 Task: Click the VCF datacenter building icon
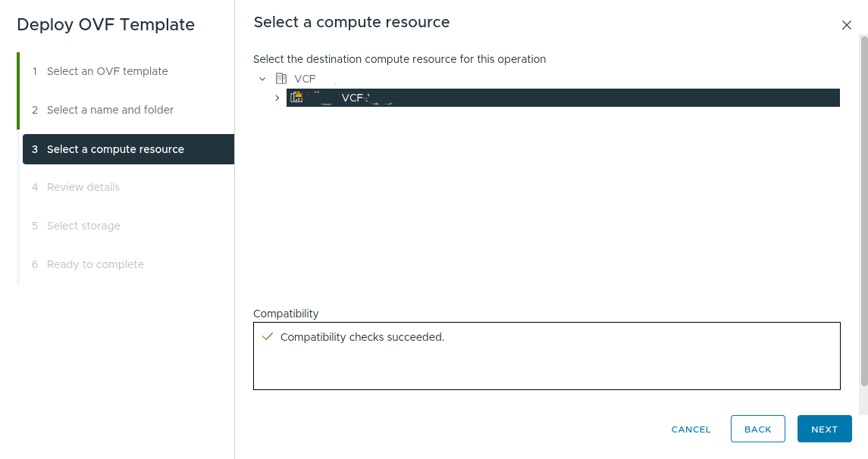[280, 79]
